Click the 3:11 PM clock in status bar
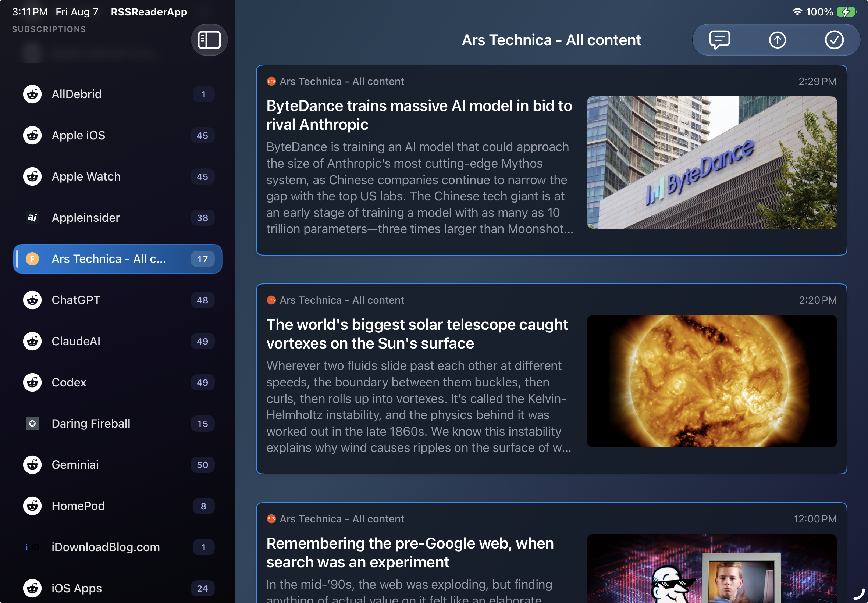Screen dimensions: 868x603 click(x=30, y=12)
